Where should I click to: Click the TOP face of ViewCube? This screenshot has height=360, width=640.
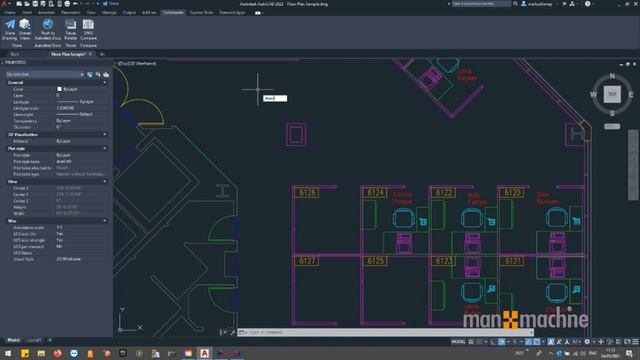point(612,94)
